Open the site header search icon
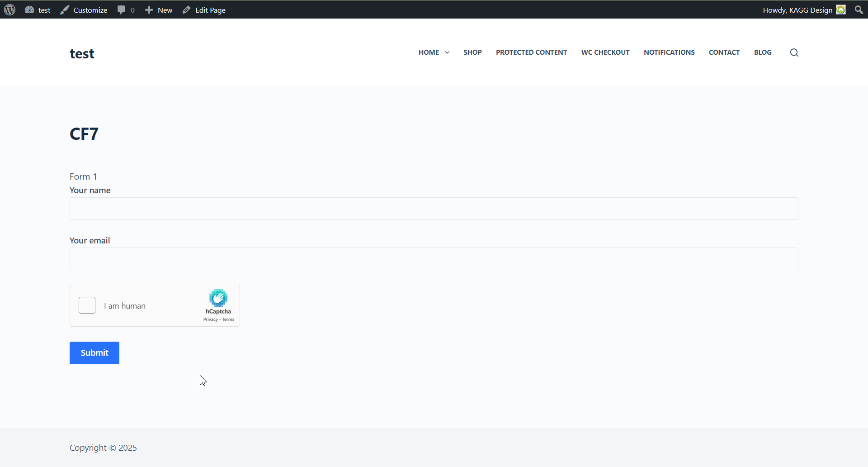Screen dimensions: 868x467 click(x=794, y=52)
